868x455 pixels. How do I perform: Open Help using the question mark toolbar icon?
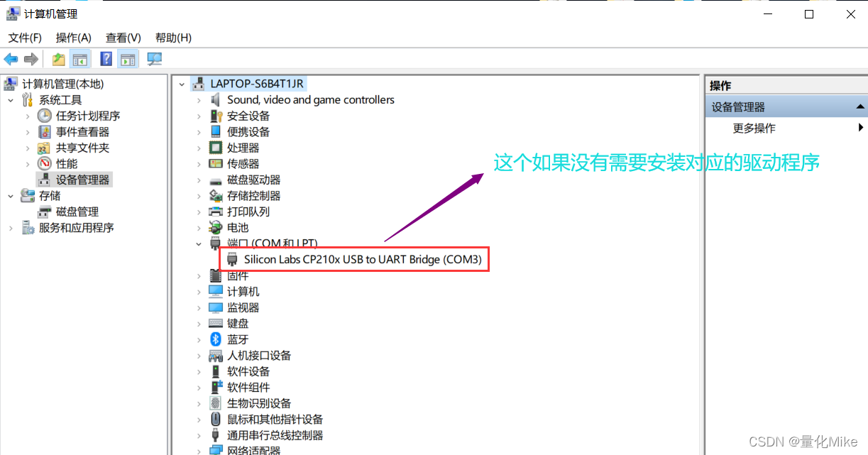click(106, 59)
